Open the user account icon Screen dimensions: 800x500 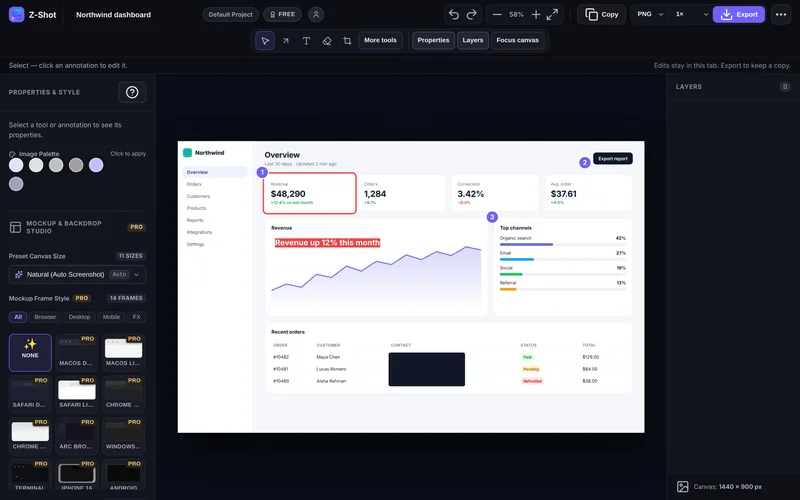[x=316, y=14]
